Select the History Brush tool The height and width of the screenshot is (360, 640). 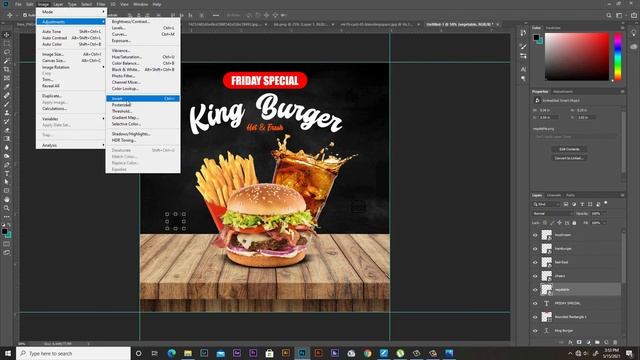pyautogui.click(x=7, y=121)
